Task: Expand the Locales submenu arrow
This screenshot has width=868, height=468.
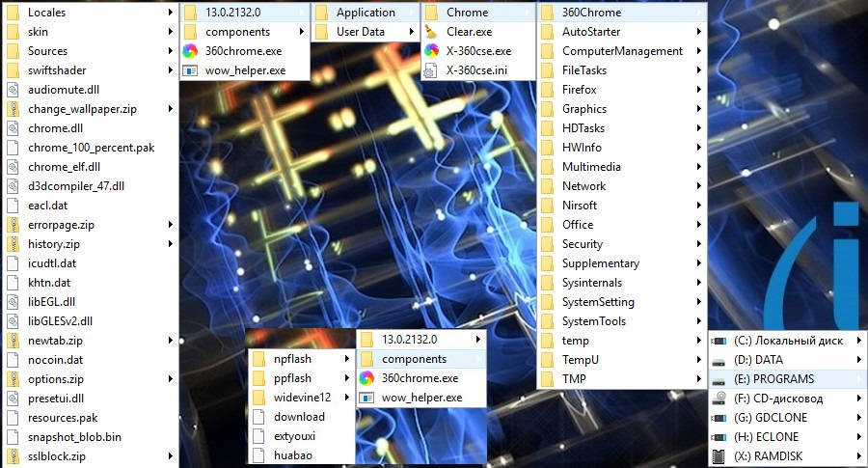Action: pyautogui.click(x=171, y=13)
